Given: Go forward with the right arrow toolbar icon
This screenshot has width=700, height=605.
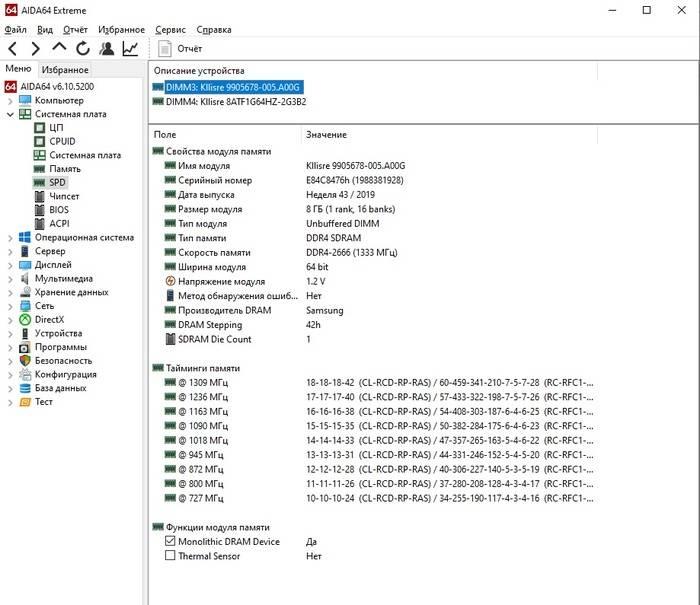Looking at the screenshot, I should tap(36, 48).
